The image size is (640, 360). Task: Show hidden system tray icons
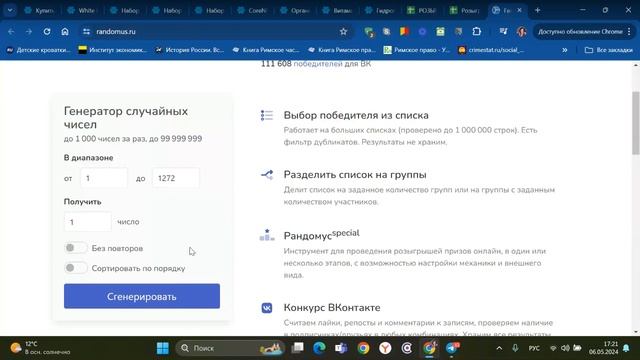point(499,348)
